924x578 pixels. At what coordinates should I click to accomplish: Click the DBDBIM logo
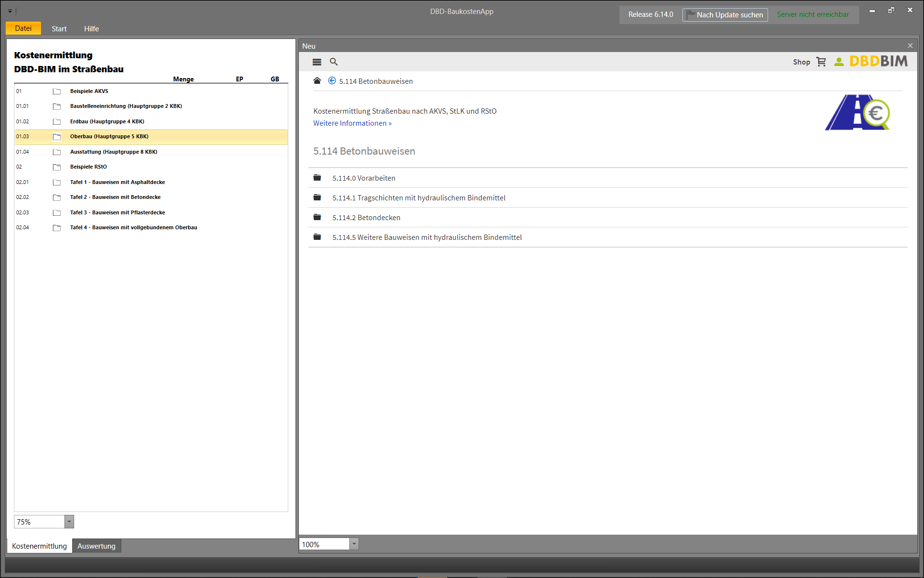(x=878, y=61)
